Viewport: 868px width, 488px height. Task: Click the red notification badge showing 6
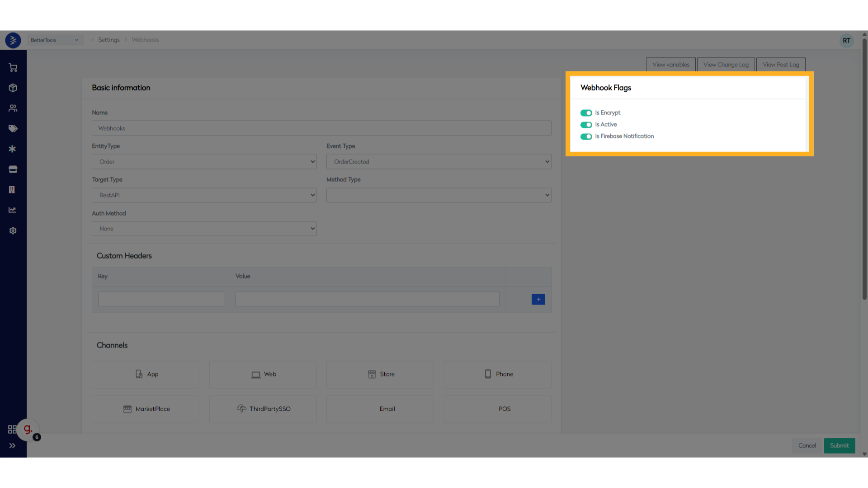pyautogui.click(x=37, y=437)
